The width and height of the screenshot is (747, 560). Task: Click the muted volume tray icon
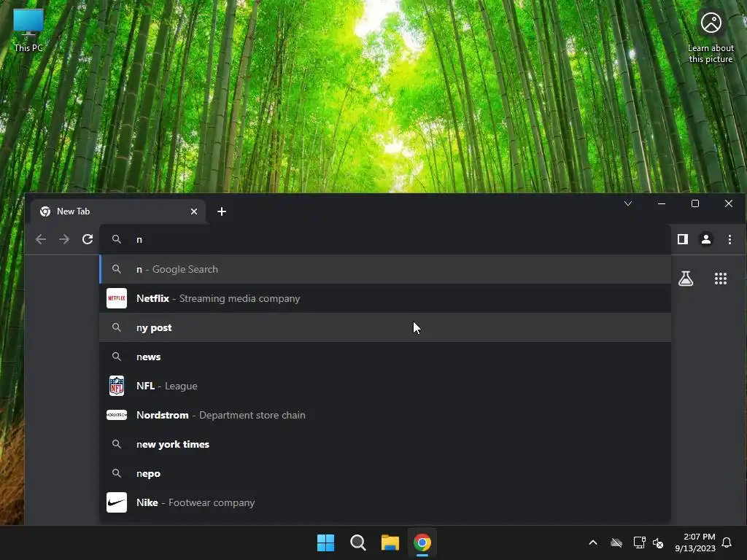658,542
